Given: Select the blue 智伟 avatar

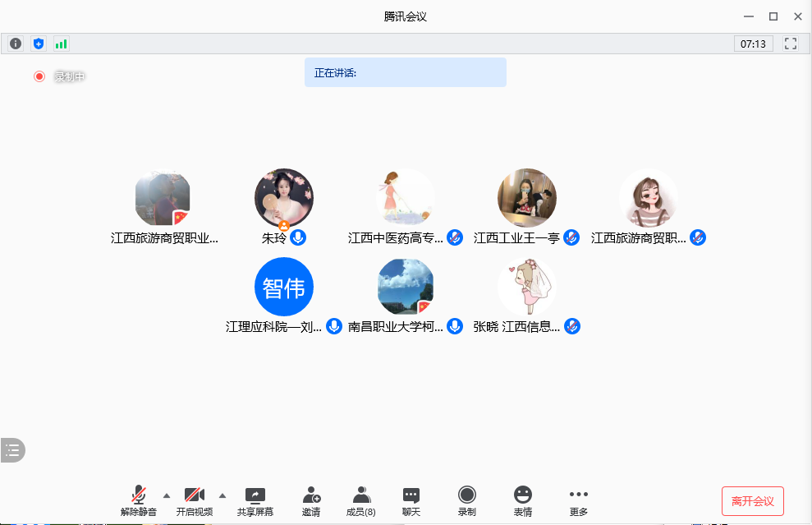Looking at the screenshot, I should [284, 287].
